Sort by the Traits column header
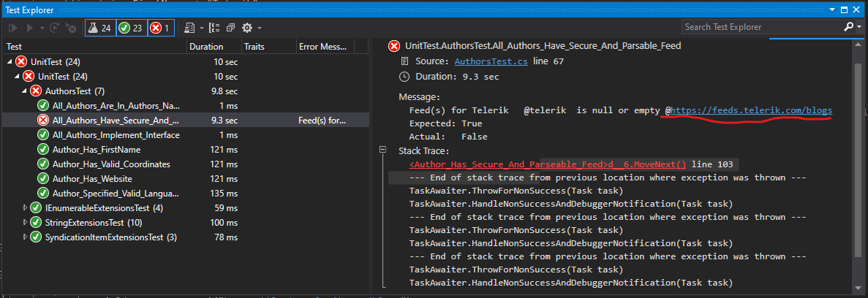The width and height of the screenshot is (868, 298). (269, 47)
